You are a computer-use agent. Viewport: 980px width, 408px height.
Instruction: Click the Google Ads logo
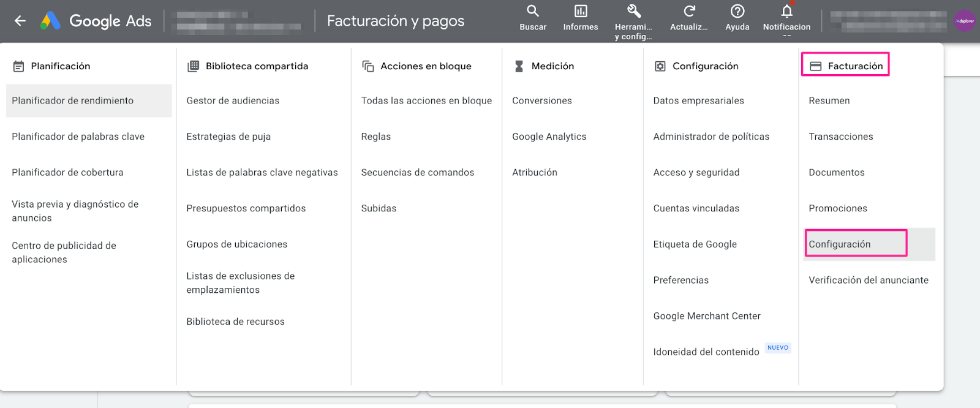point(96,21)
